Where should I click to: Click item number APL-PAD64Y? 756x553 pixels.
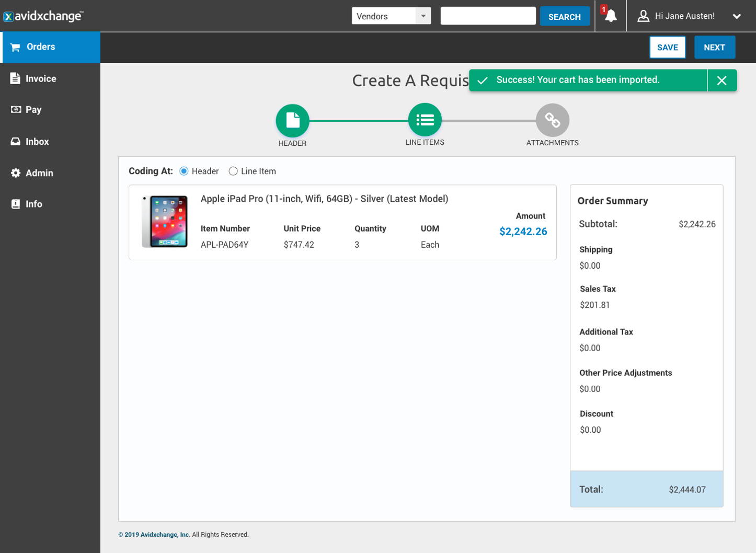click(x=224, y=245)
